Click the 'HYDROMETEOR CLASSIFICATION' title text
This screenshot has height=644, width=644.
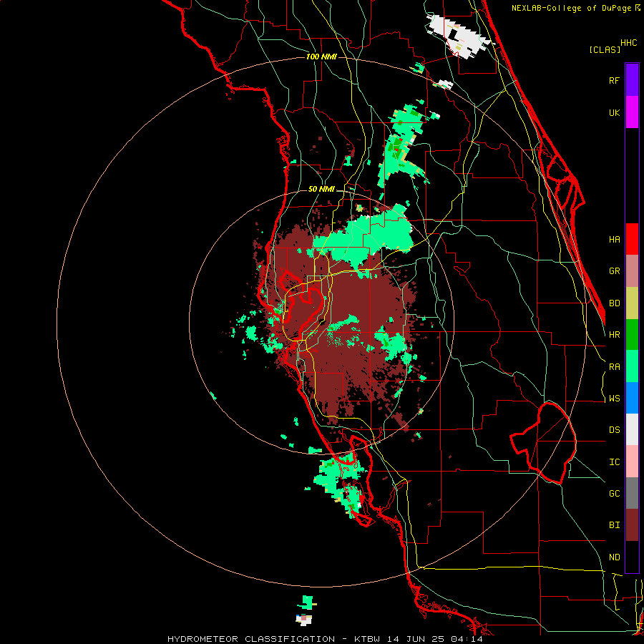pos(251,639)
